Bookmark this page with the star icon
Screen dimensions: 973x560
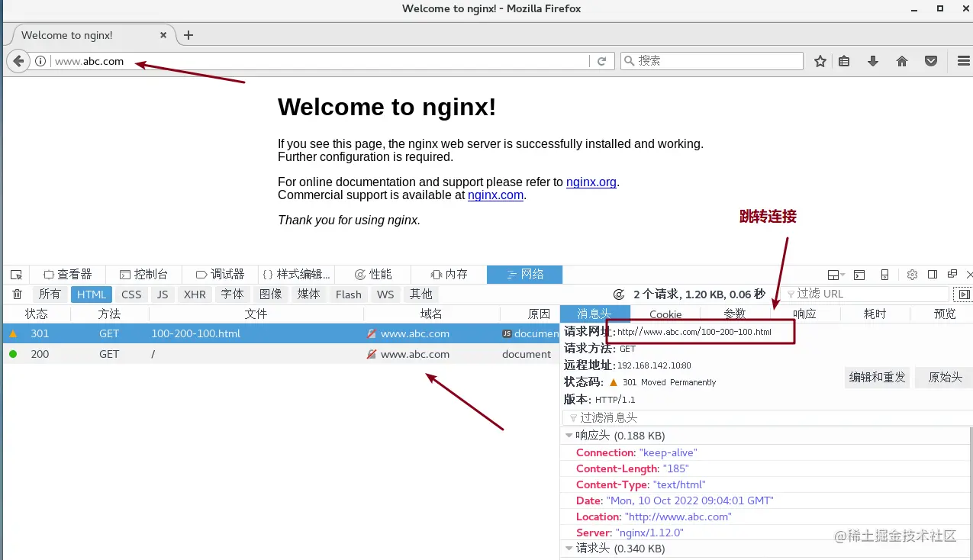(820, 60)
